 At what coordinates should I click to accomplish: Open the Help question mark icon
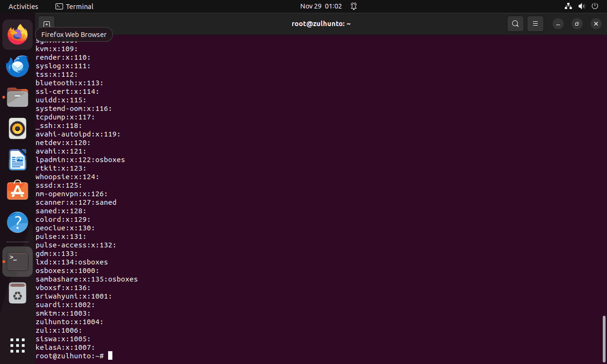pyautogui.click(x=18, y=222)
